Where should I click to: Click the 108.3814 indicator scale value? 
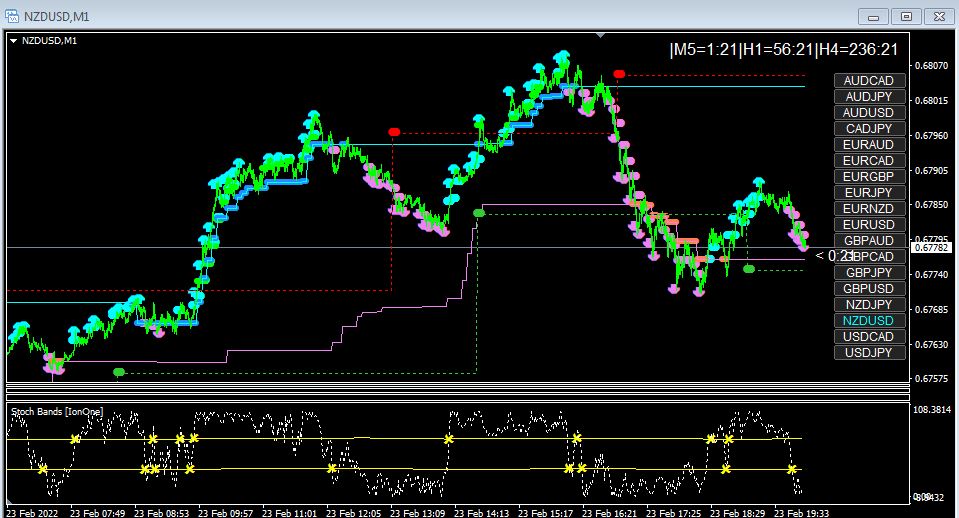tap(931, 410)
